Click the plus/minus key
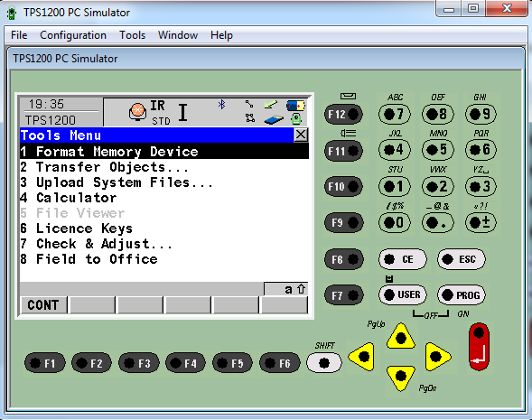 (481, 222)
